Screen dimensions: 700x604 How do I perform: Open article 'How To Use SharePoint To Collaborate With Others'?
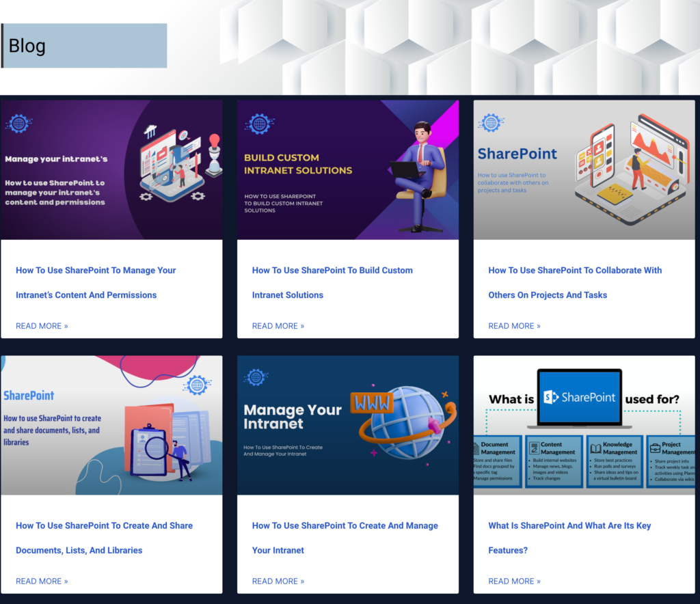(575, 282)
